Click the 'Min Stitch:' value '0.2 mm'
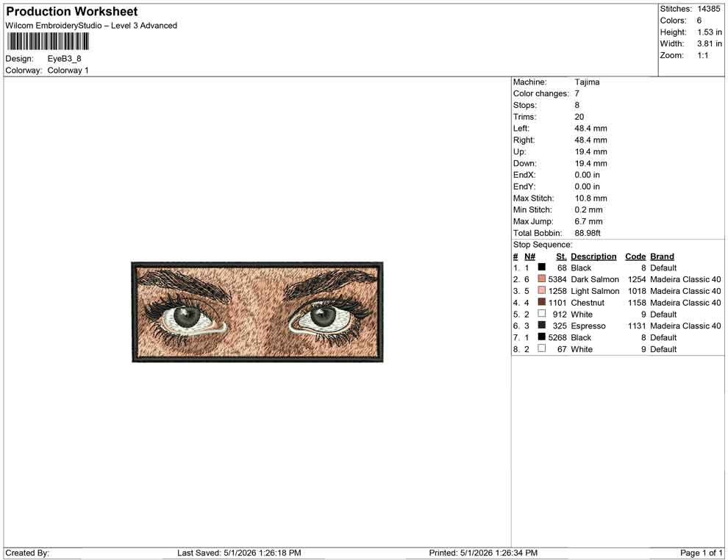The width and height of the screenshot is (728, 560). pyautogui.click(x=588, y=209)
